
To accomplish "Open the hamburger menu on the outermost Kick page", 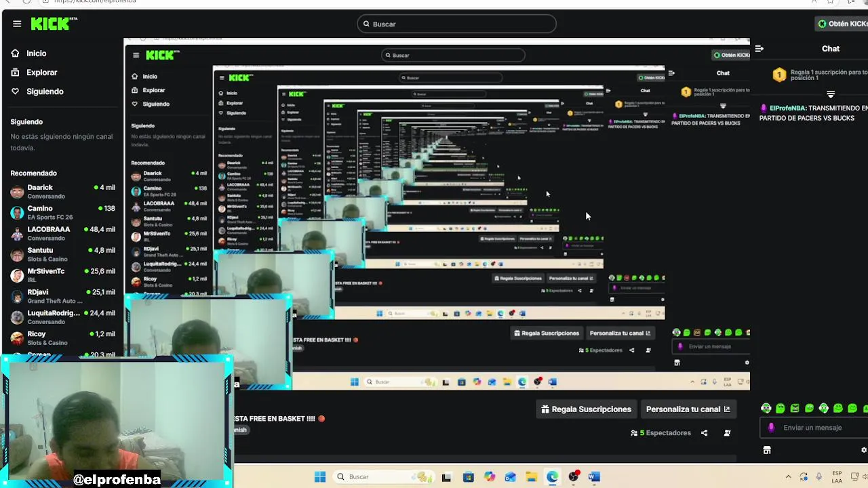I will tap(17, 24).
